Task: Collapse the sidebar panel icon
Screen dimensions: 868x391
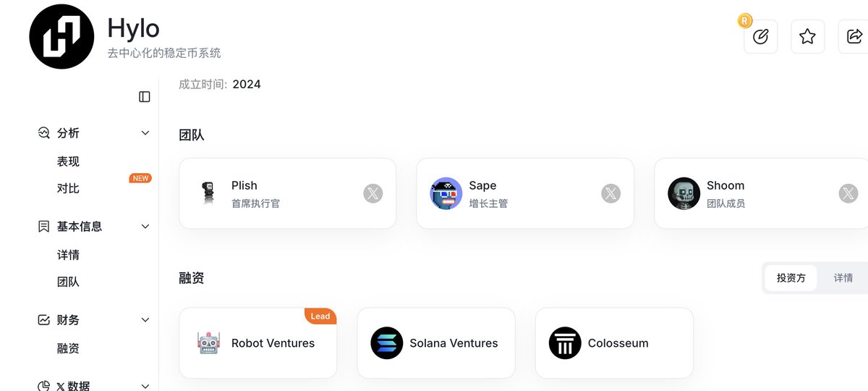Action: (145, 96)
